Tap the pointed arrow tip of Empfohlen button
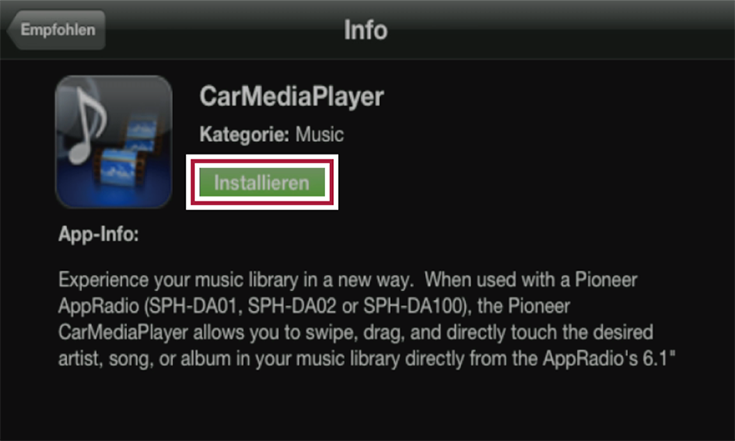This screenshot has height=441, width=735. tap(10, 30)
